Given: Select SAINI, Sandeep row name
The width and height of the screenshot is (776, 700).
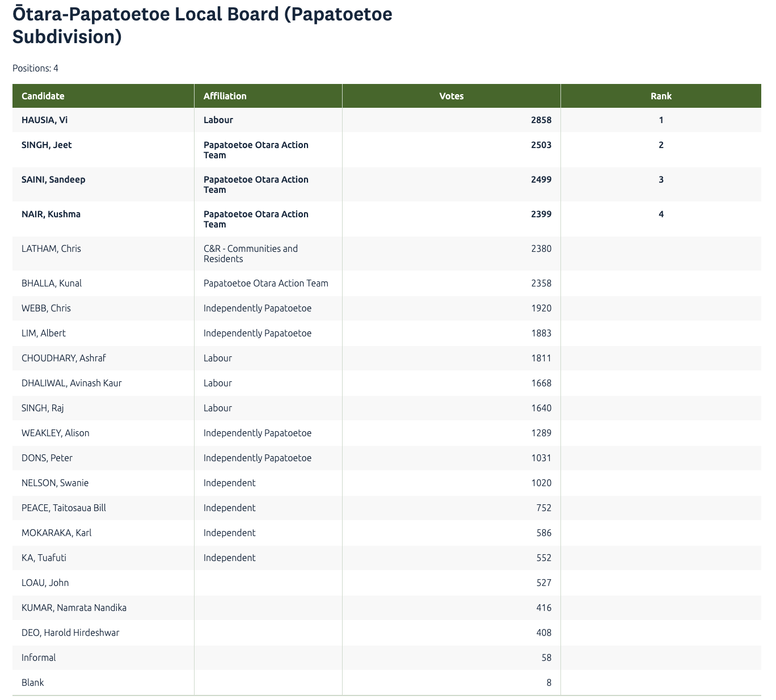Looking at the screenshot, I should pyautogui.click(x=53, y=179).
